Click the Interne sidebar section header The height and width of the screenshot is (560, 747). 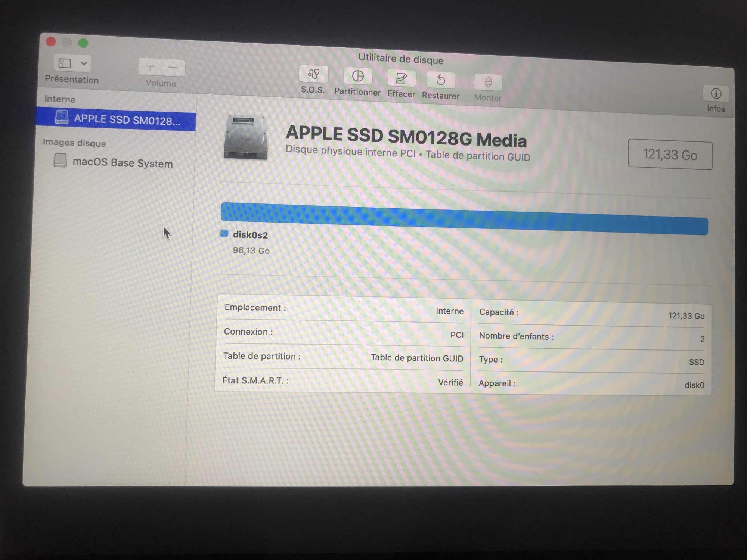click(60, 99)
